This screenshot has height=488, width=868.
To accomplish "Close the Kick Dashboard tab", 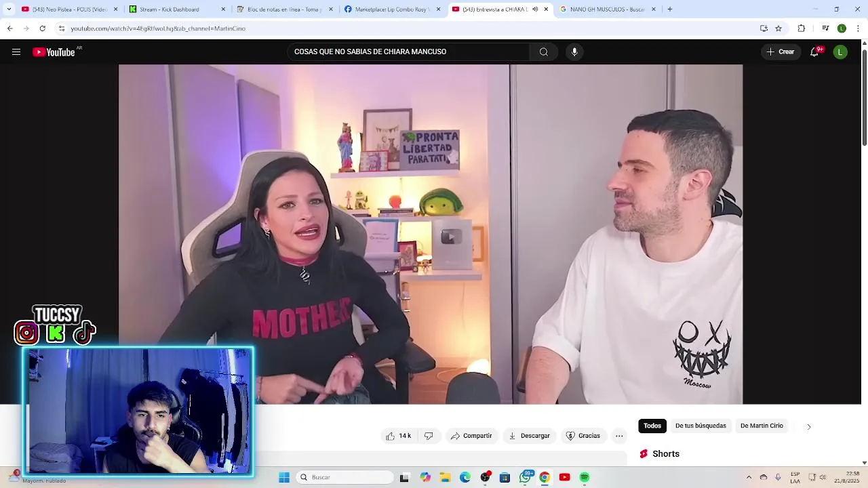I will pos(223,9).
